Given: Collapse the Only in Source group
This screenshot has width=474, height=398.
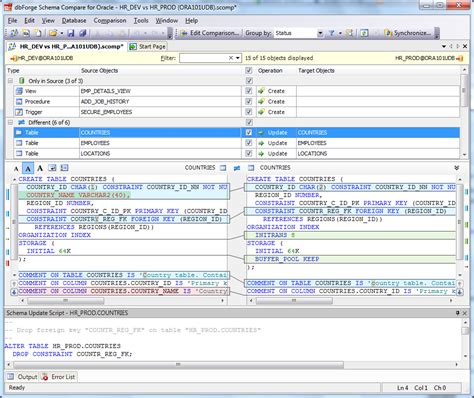Looking at the screenshot, I should tap(10, 81).
